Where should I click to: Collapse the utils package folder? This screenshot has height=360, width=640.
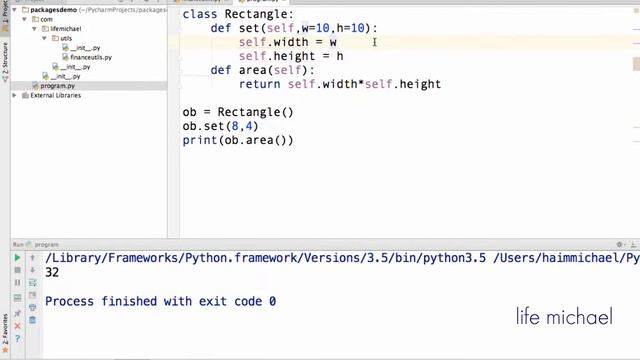[x=44, y=38]
